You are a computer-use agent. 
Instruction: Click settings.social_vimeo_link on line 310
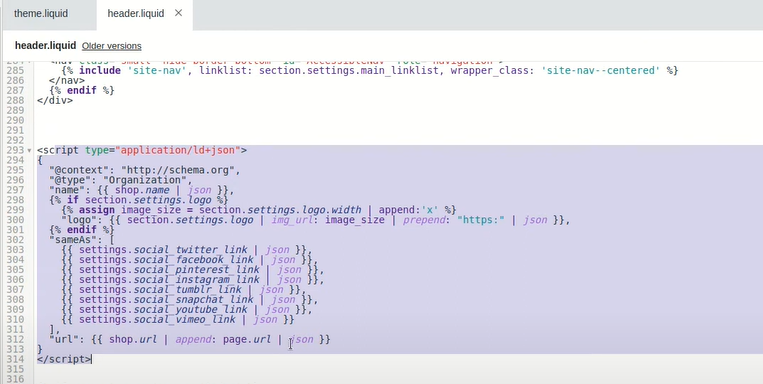(157, 319)
